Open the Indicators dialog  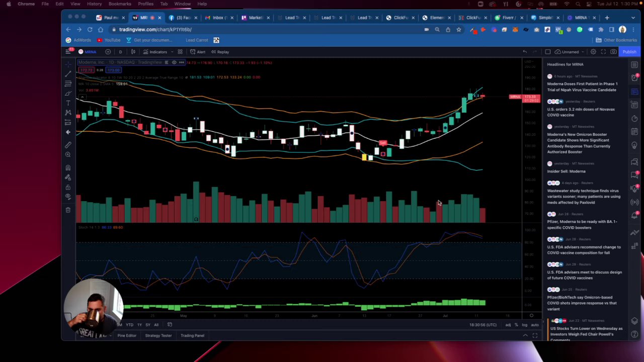(x=155, y=52)
